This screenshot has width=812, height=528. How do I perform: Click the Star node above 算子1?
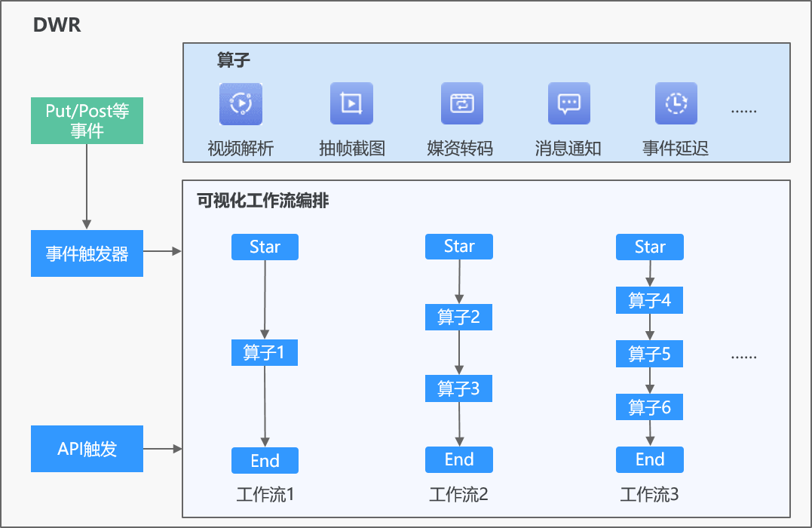265,247
